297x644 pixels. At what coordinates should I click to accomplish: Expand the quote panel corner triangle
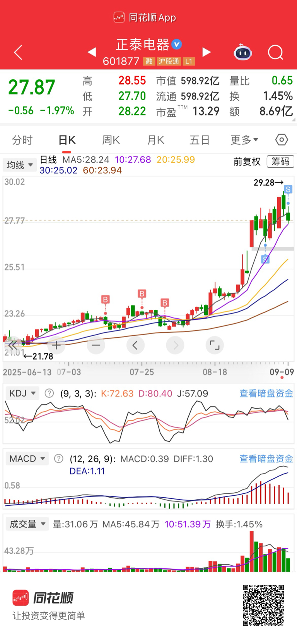pos(294,120)
